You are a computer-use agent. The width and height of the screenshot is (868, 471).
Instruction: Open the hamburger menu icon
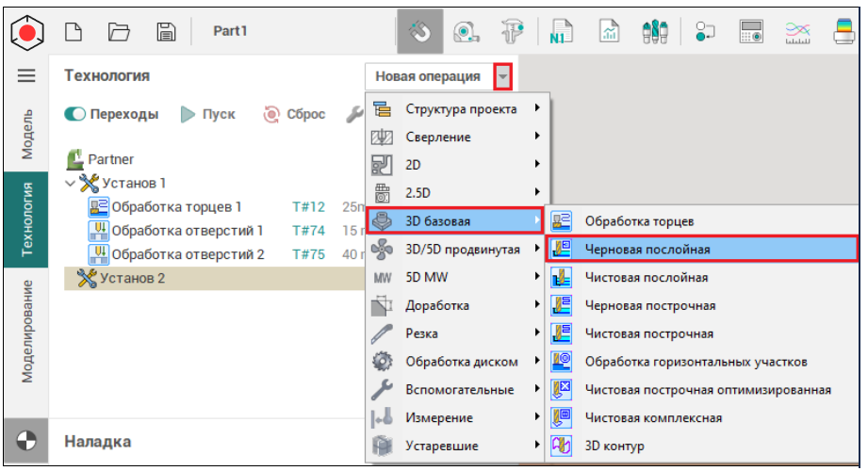pyautogui.click(x=26, y=76)
